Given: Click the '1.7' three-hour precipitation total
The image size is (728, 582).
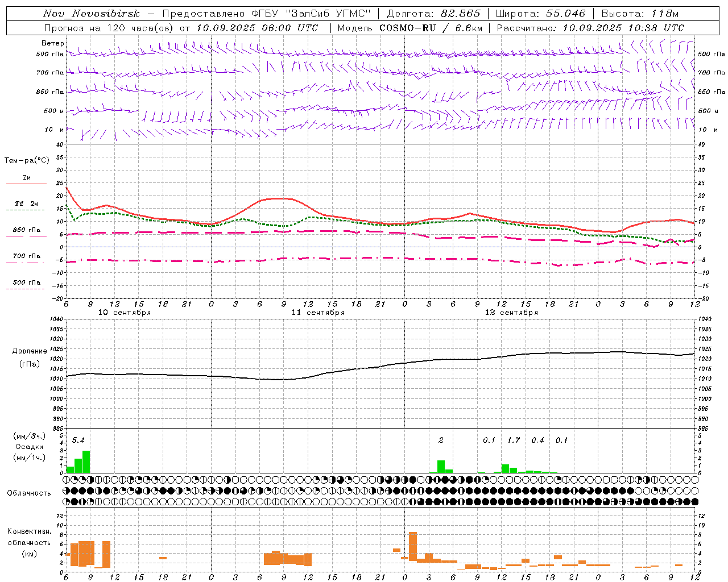Looking at the screenshot, I should [514, 440].
